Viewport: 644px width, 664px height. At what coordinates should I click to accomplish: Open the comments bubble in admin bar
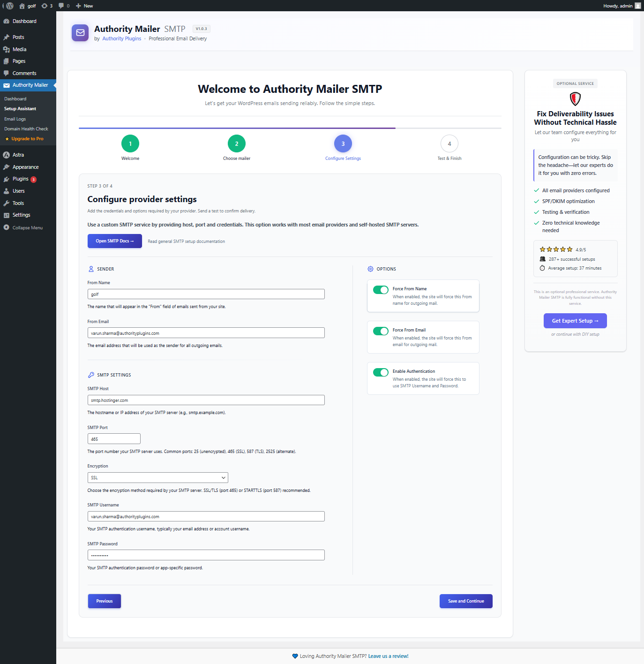coord(61,6)
